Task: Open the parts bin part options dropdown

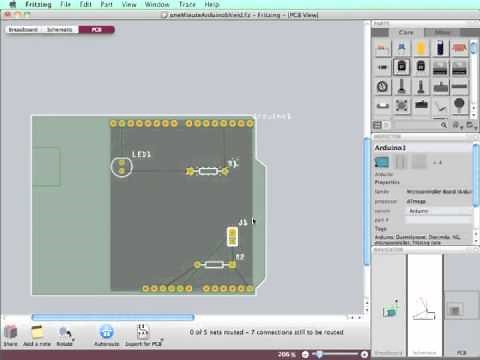Action: pos(457,125)
